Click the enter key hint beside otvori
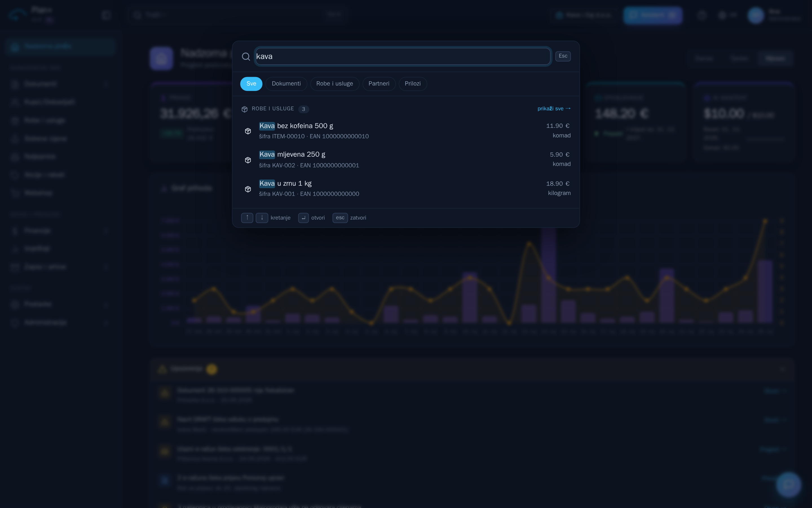This screenshot has width=812, height=508. 303,218
